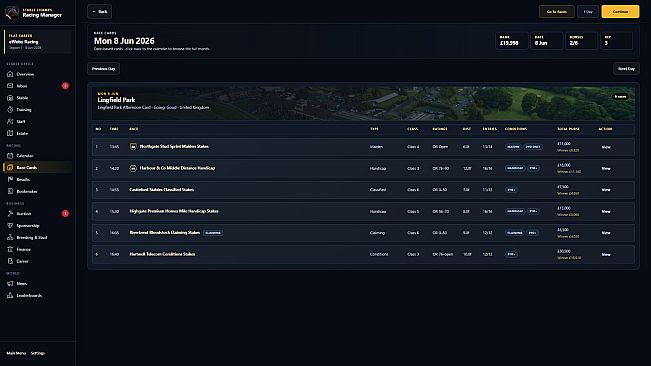The image size is (651, 366).
Task: Click horse icon beside Harbour & Co Handicap
Action: click(x=133, y=168)
